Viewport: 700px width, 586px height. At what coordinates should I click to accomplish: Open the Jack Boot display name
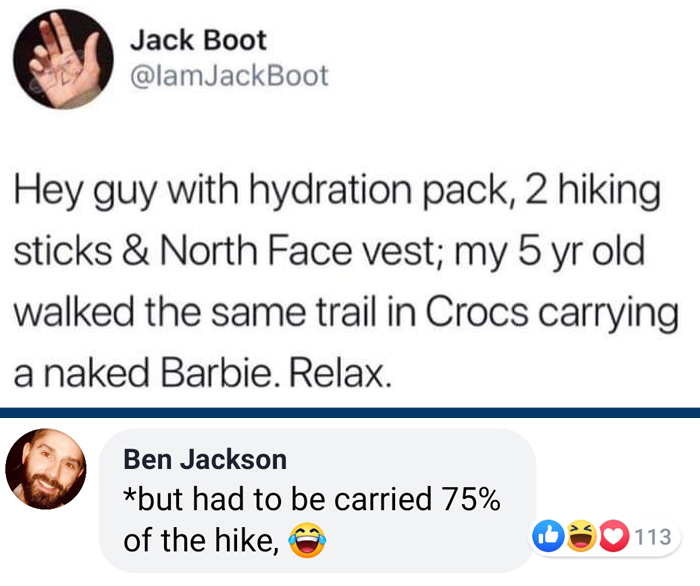198,40
